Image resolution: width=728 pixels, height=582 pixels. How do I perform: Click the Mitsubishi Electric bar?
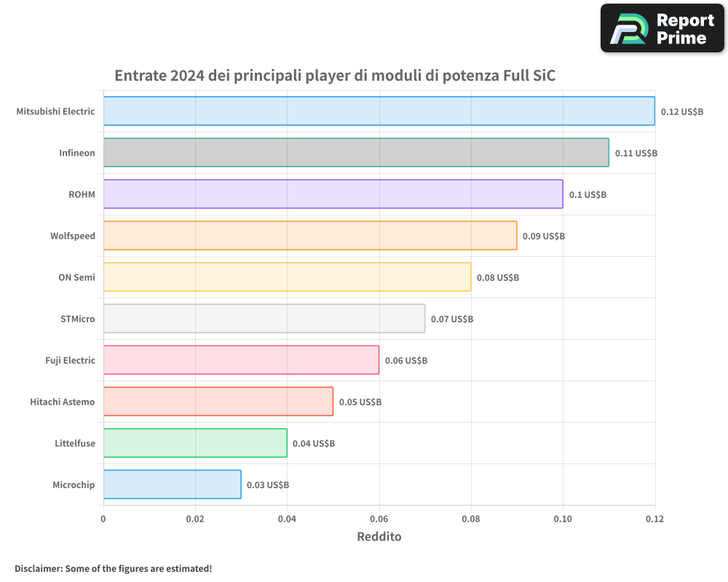click(379, 111)
